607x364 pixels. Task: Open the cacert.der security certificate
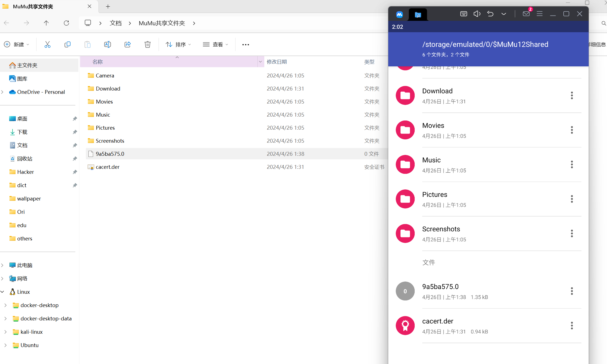(108, 167)
